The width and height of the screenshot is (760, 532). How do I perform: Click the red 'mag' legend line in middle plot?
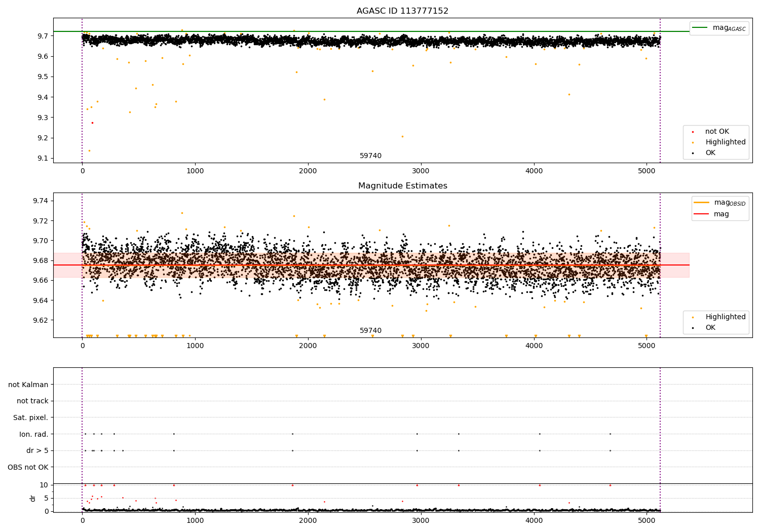(702, 214)
